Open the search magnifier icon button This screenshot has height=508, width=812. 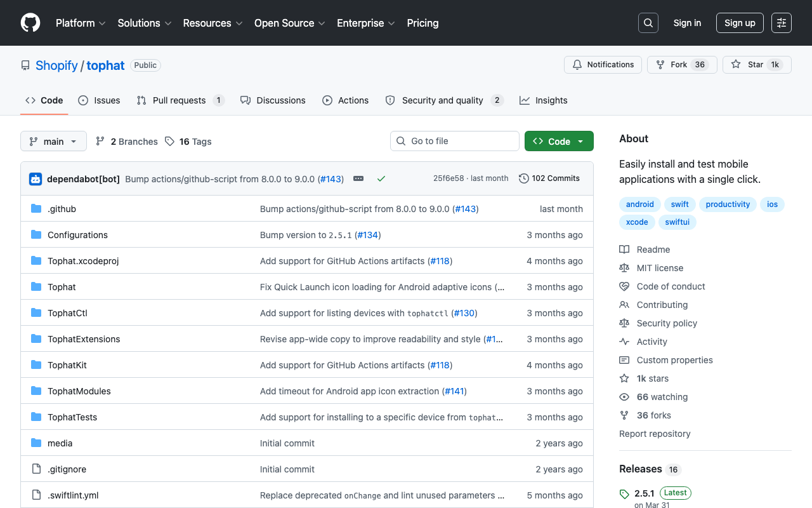point(648,23)
